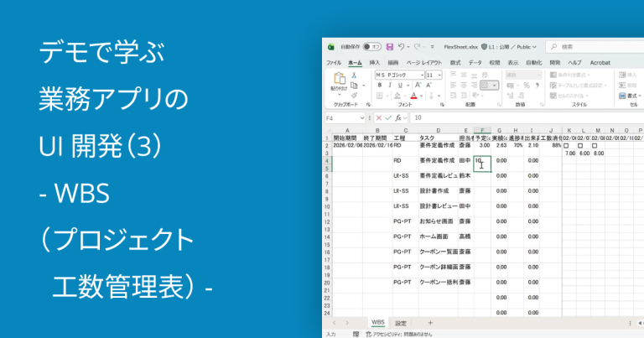Customize Quick Access Toolbar dropdown
The width and height of the screenshot is (644, 338).
(x=432, y=47)
